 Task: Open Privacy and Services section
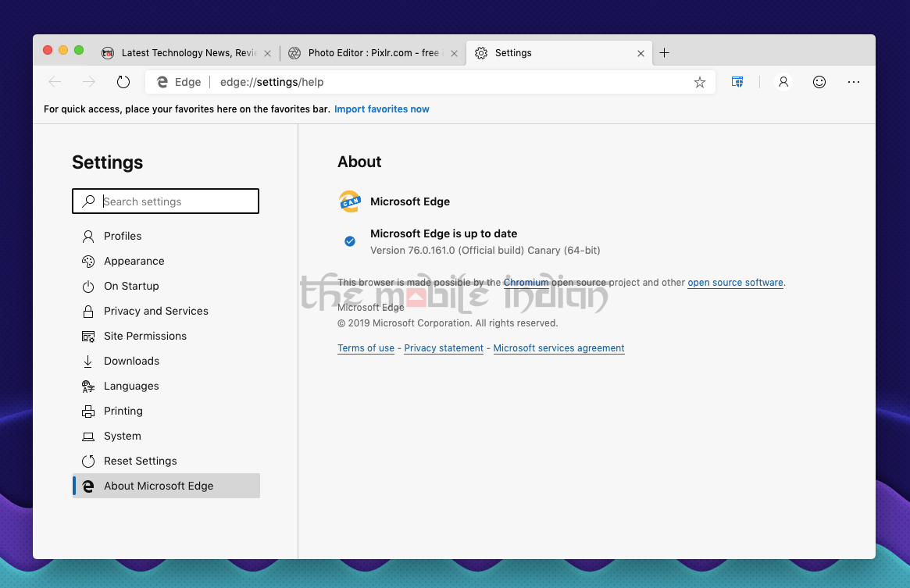click(x=166, y=311)
